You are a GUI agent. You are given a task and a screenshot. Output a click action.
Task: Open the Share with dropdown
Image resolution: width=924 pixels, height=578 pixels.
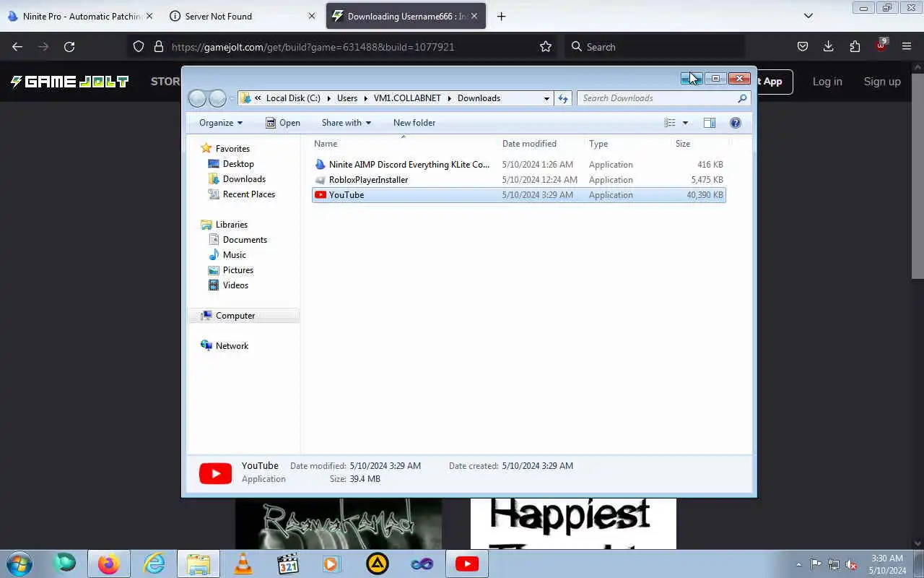tap(346, 123)
